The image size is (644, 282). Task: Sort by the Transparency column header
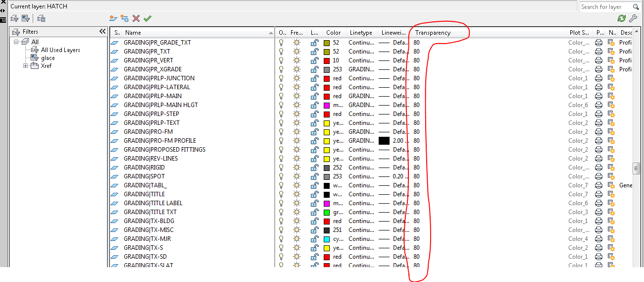point(433,33)
